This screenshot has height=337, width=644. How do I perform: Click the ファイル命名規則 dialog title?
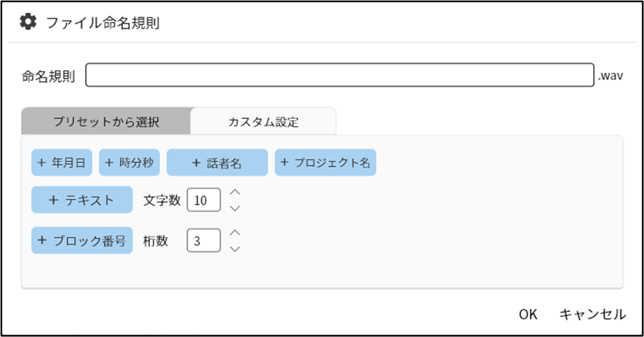(x=102, y=23)
